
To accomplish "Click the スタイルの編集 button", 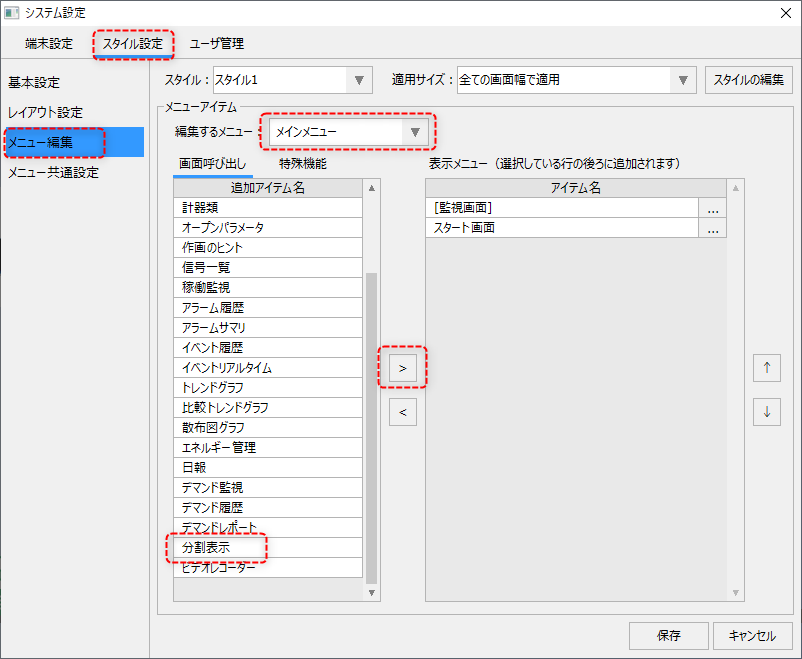I will pos(749,79).
